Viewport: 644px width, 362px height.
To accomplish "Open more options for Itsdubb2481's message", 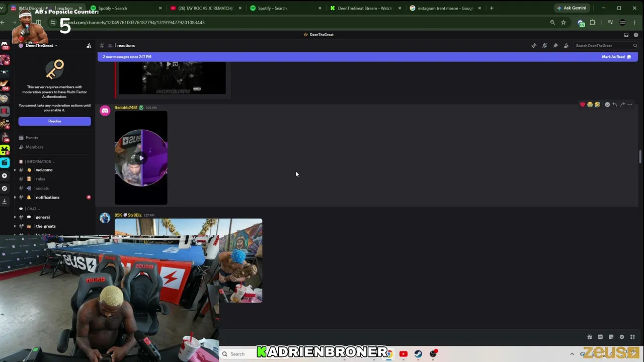I will (x=630, y=105).
